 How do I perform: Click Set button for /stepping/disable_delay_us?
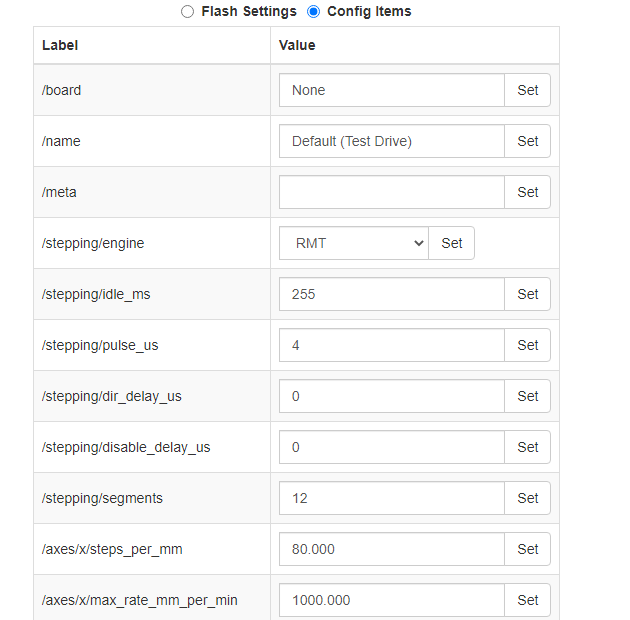tap(527, 447)
